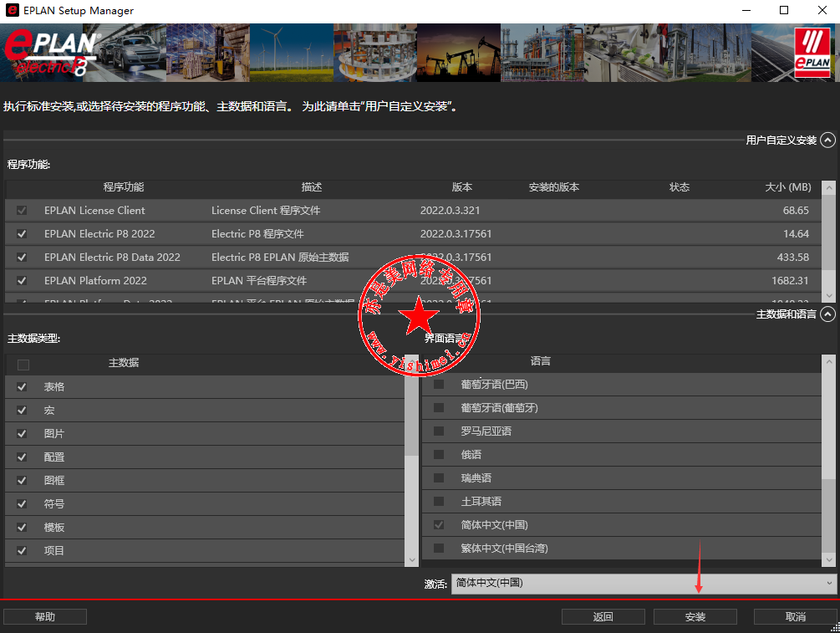The height and width of the screenshot is (633, 840).
Task: Click the size value 14.64
Action: tap(796, 233)
